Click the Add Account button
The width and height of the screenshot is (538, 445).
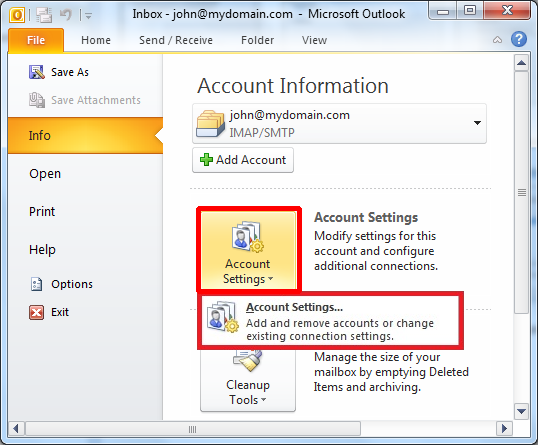tap(243, 160)
